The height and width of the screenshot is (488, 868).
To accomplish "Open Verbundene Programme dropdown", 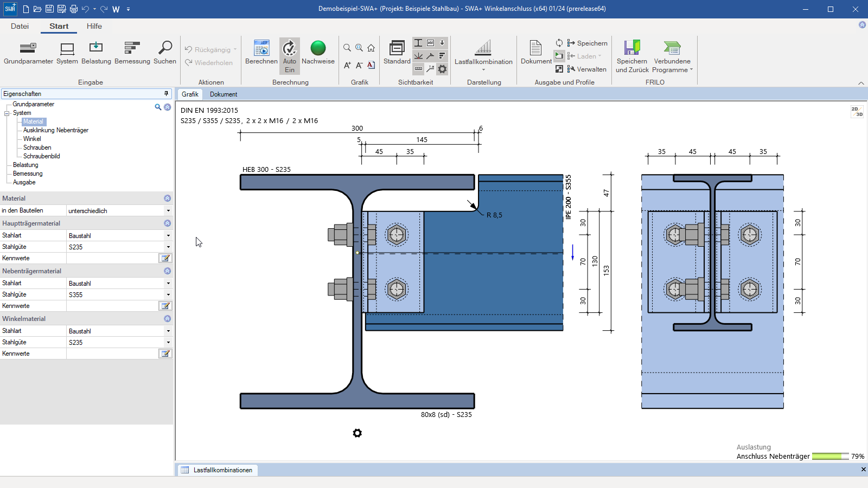I will 672,56.
